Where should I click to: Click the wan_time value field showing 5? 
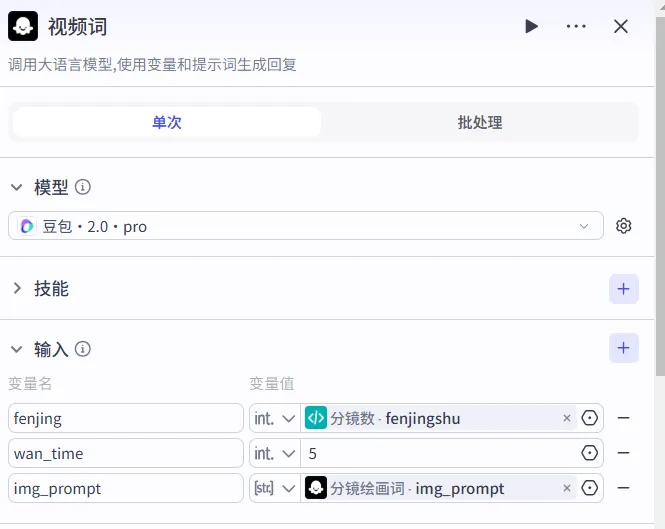click(x=438, y=453)
